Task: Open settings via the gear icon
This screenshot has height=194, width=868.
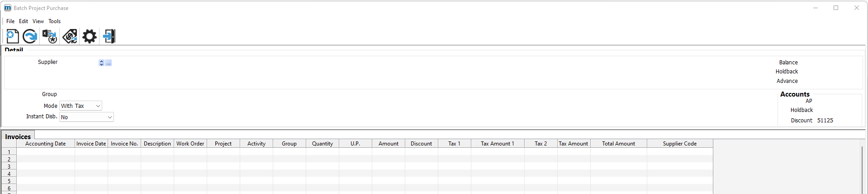Action: (x=90, y=36)
